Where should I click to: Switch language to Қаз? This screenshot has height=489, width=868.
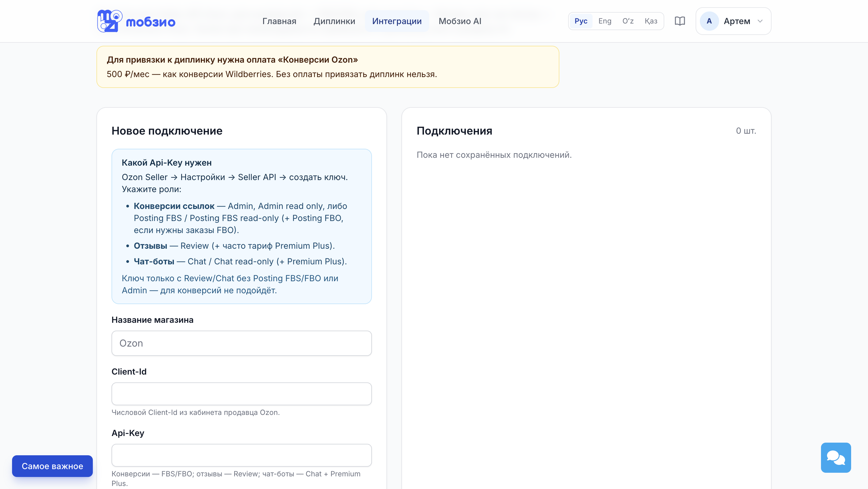point(651,21)
